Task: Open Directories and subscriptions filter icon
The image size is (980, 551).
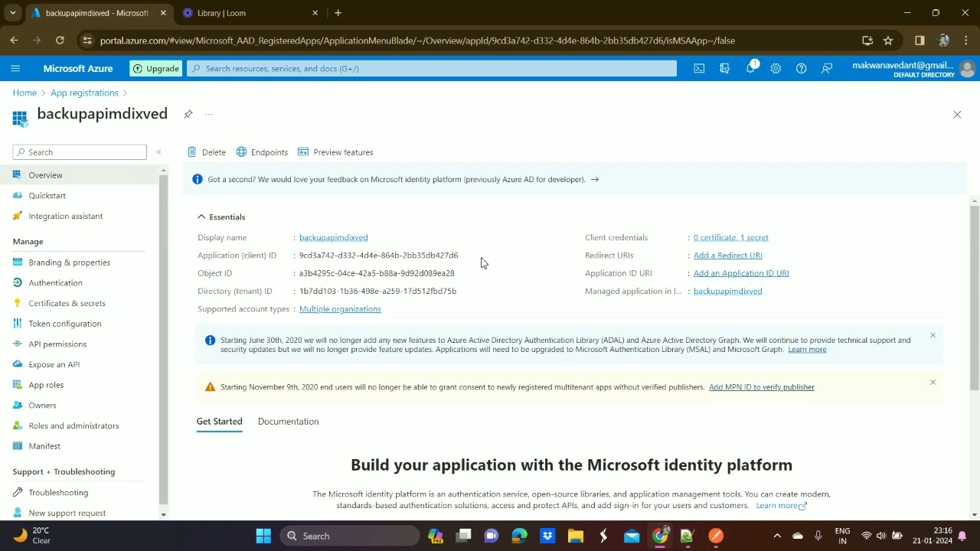Action: click(x=724, y=68)
